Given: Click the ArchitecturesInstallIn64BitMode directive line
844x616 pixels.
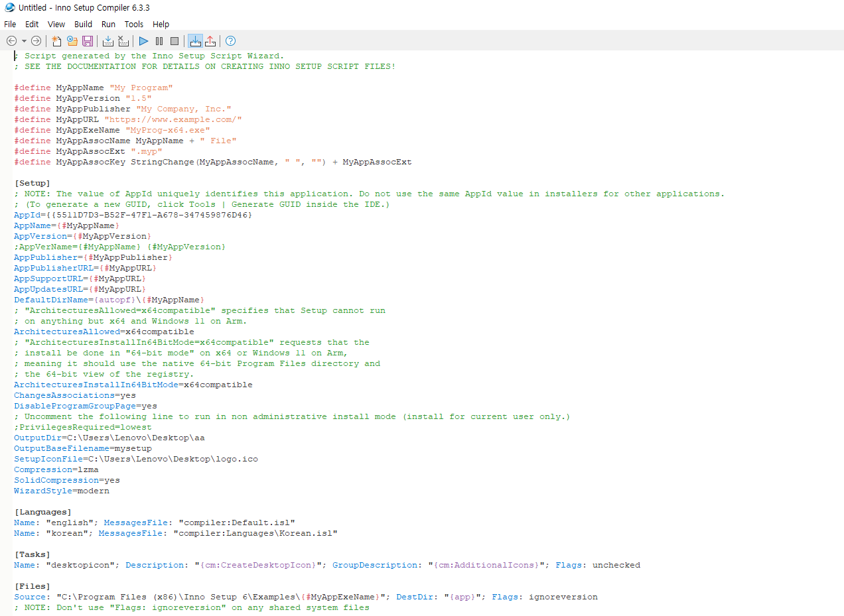Looking at the screenshot, I should click(133, 385).
